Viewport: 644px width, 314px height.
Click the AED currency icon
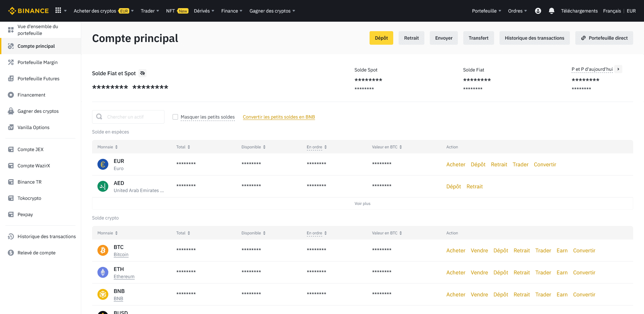pos(103,186)
